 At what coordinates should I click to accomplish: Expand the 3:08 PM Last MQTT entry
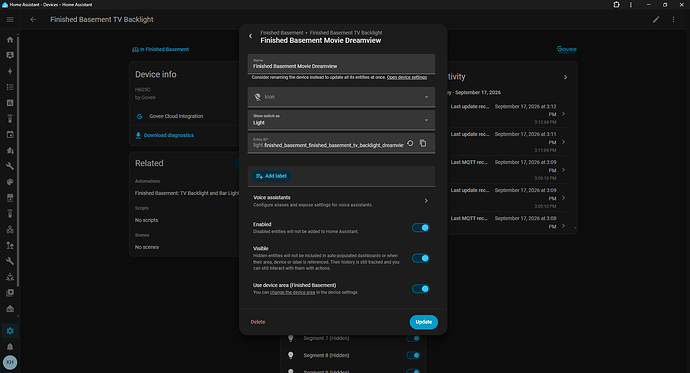point(563,226)
